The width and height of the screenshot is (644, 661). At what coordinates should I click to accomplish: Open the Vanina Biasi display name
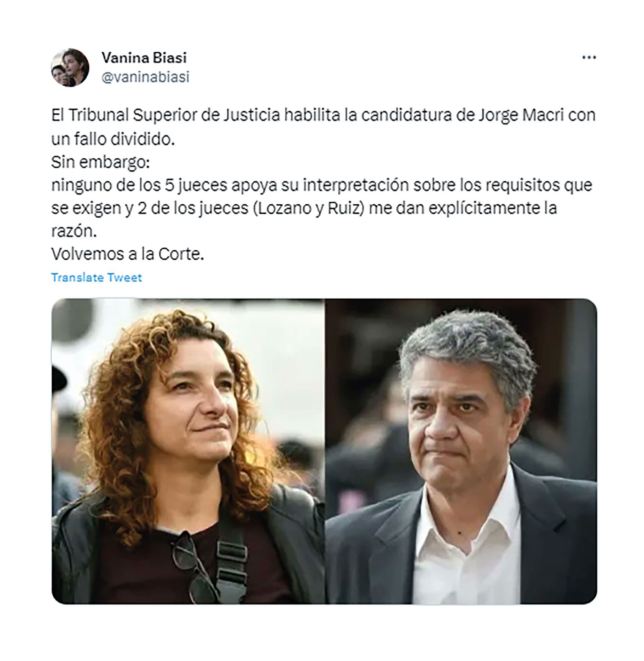[x=144, y=58]
